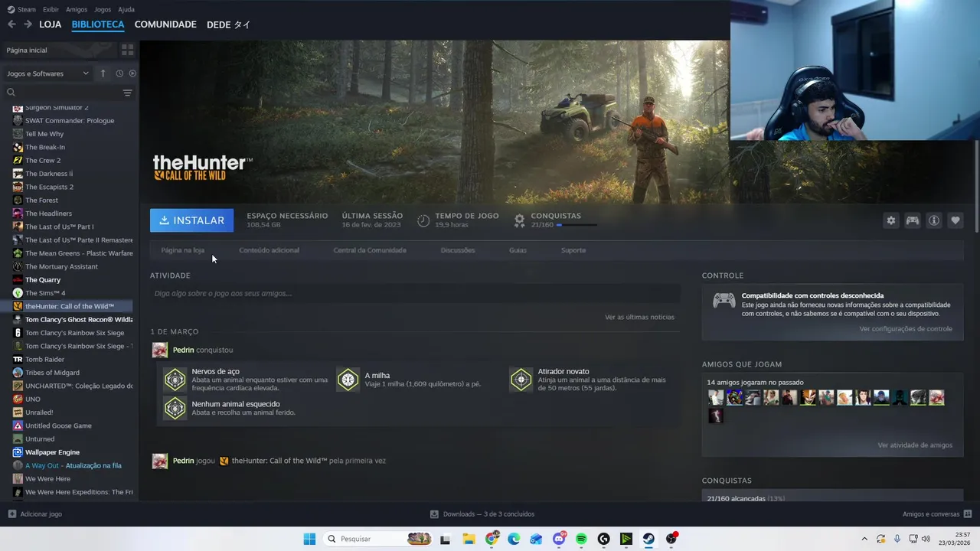Image resolution: width=980 pixels, height=551 pixels.
Task: Open the Suporte tab
Action: coord(573,250)
